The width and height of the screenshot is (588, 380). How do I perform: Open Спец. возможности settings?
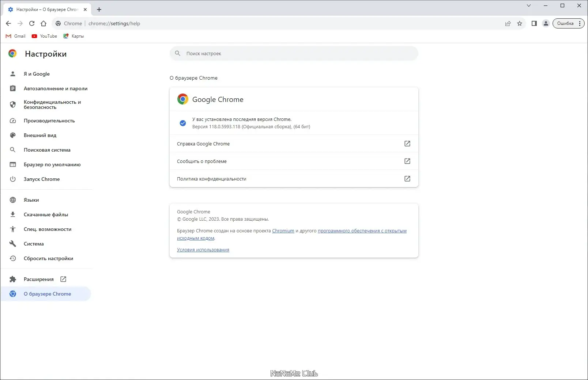(x=46, y=229)
